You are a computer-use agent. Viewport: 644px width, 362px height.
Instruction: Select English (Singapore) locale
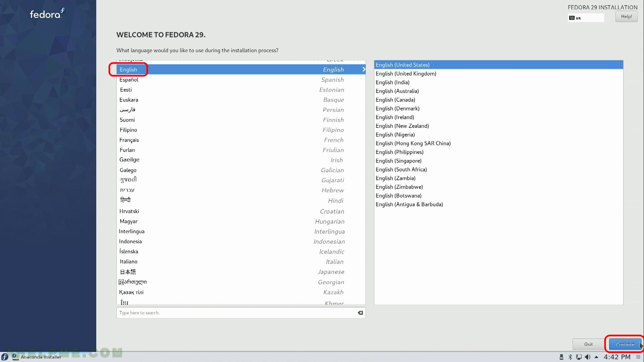(498, 161)
